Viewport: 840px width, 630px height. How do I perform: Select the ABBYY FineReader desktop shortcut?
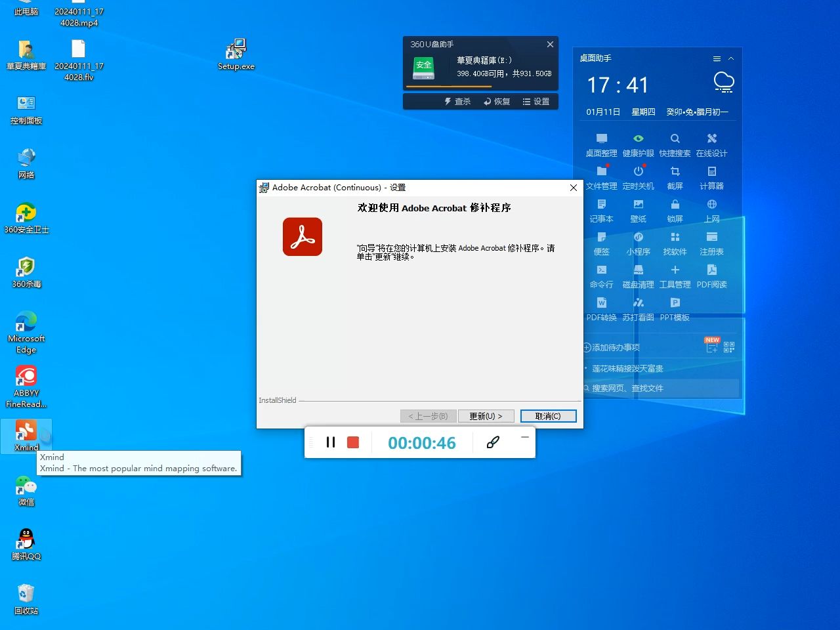click(26, 387)
